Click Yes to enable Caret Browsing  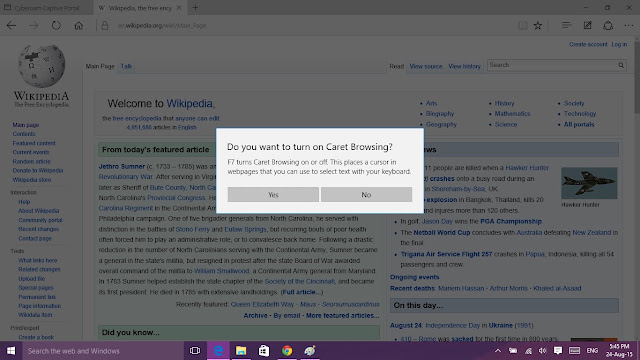[273, 195]
